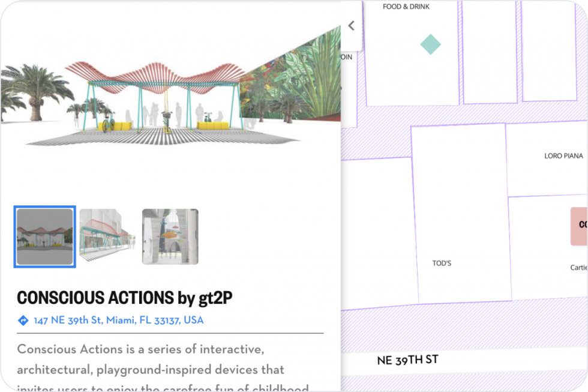The width and height of the screenshot is (588, 392).
Task: Open the third installation photo thumbnail
Action: point(170,236)
